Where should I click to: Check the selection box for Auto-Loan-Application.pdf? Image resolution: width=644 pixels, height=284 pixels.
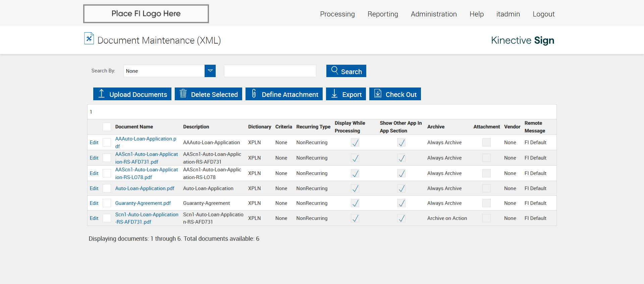(x=107, y=188)
